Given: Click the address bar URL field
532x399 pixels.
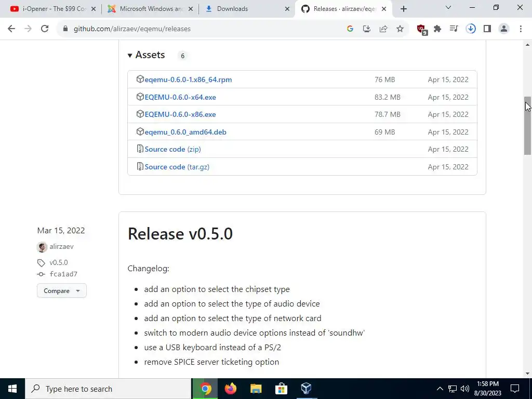Looking at the screenshot, I should [204, 29].
